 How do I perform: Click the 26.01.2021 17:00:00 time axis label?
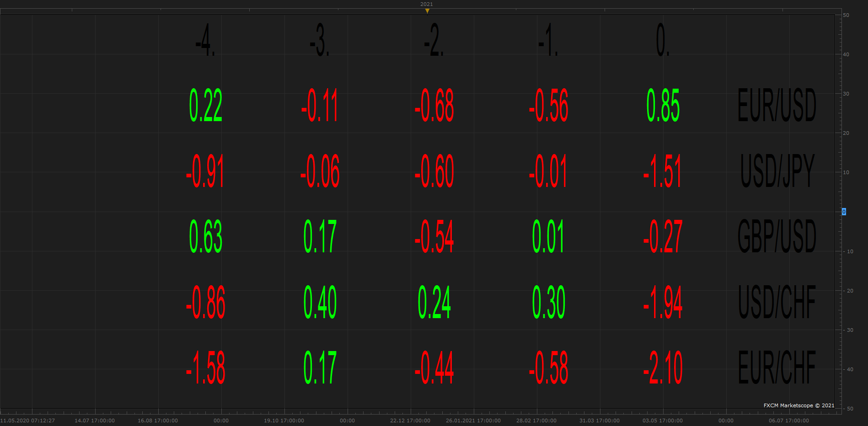[x=473, y=421]
